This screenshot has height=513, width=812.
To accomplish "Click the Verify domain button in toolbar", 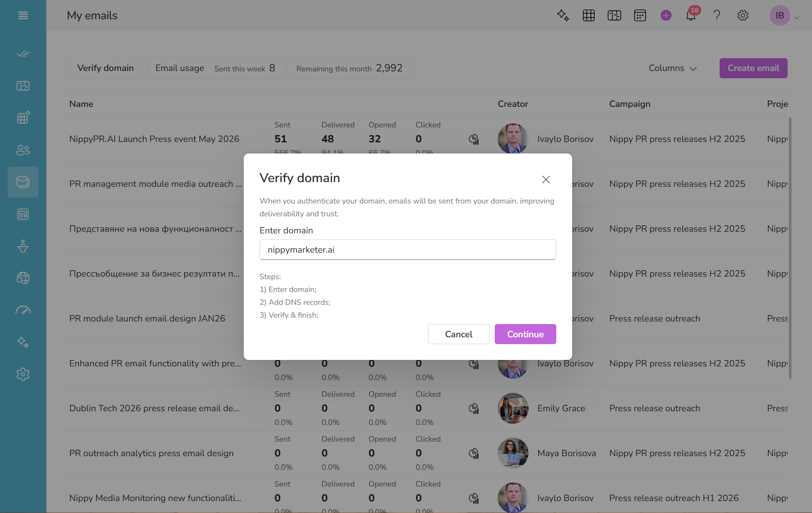I will coord(106,68).
